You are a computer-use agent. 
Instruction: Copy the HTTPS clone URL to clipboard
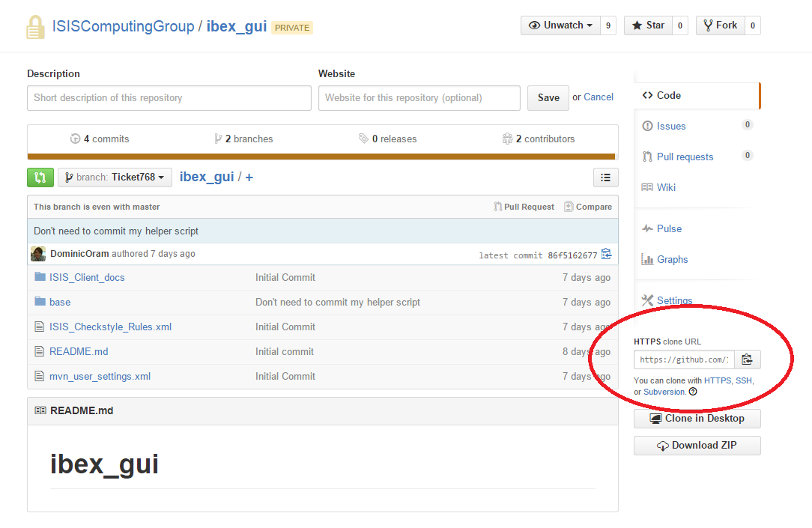tap(747, 359)
